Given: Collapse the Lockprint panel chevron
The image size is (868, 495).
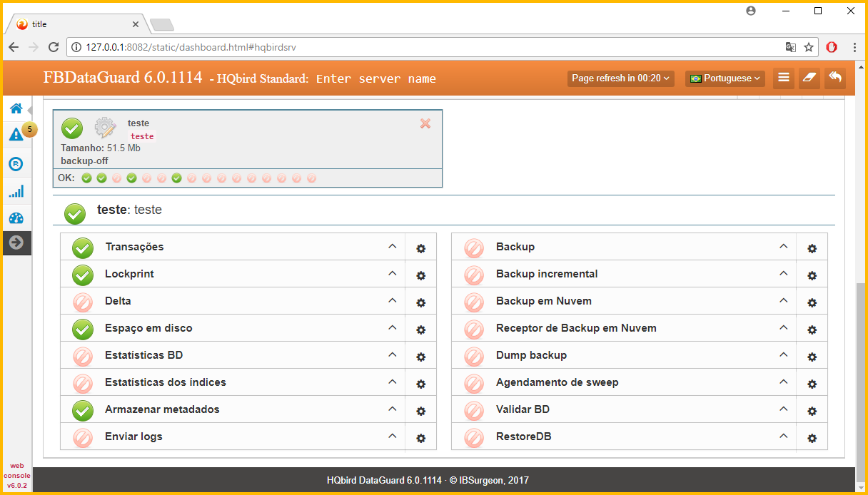Looking at the screenshot, I should (392, 273).
